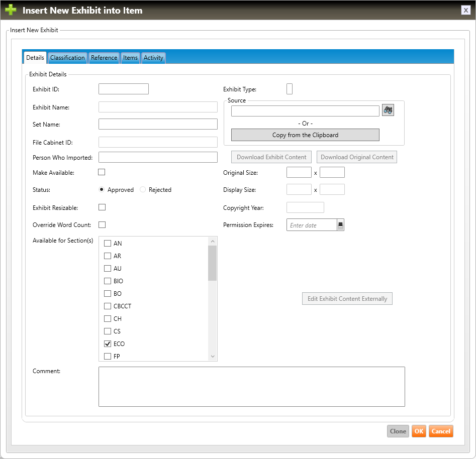476x459 pixels.
Task: Click the binoculars browse source icon
Action: (x=388, y=110)
